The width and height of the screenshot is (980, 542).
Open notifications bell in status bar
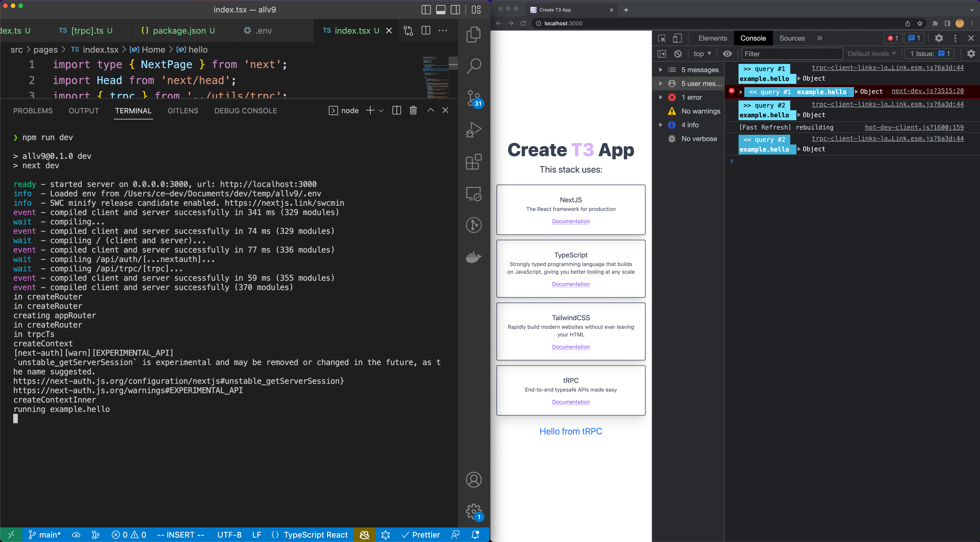point(475,535)
